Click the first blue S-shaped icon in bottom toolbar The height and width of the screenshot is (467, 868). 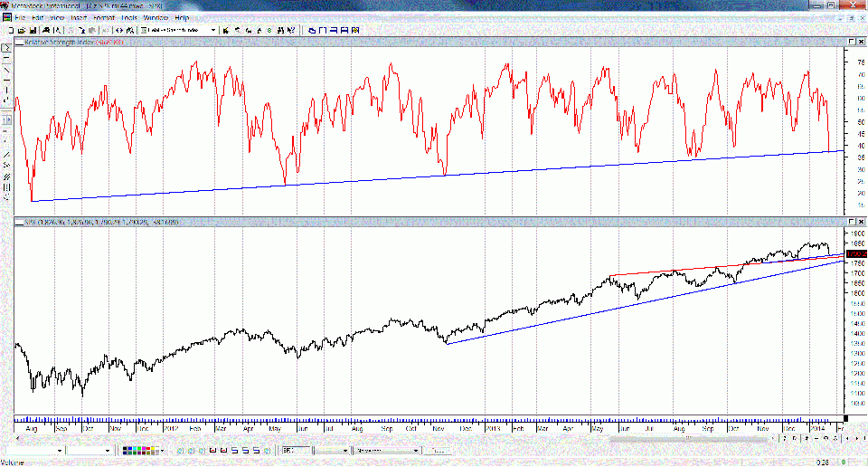(x=234, y=451)
